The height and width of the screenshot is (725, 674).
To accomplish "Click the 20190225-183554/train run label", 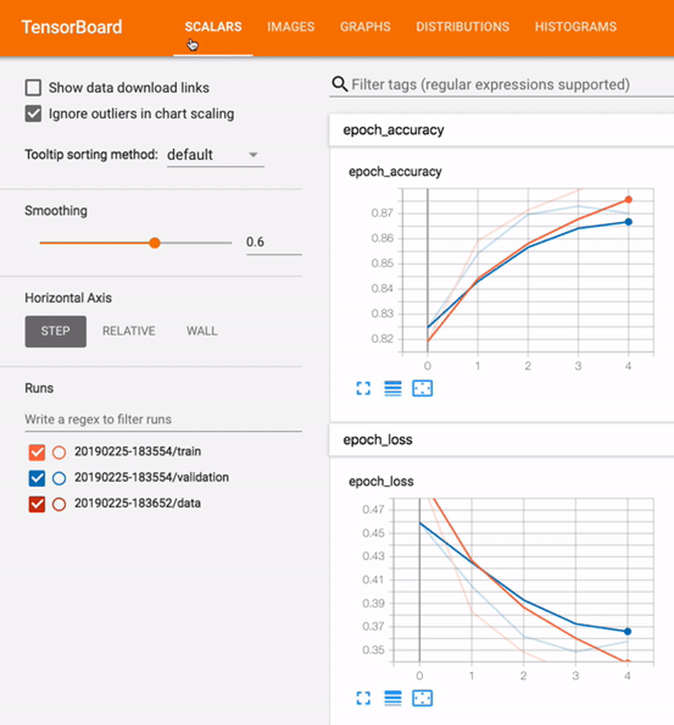I will click(x=138, y=451).
